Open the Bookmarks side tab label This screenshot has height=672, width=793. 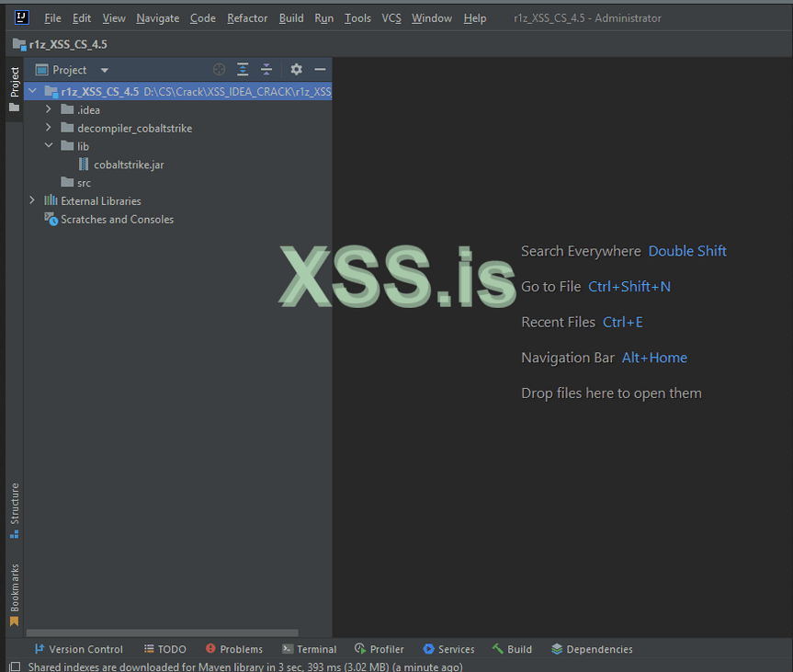click(15, 587)
